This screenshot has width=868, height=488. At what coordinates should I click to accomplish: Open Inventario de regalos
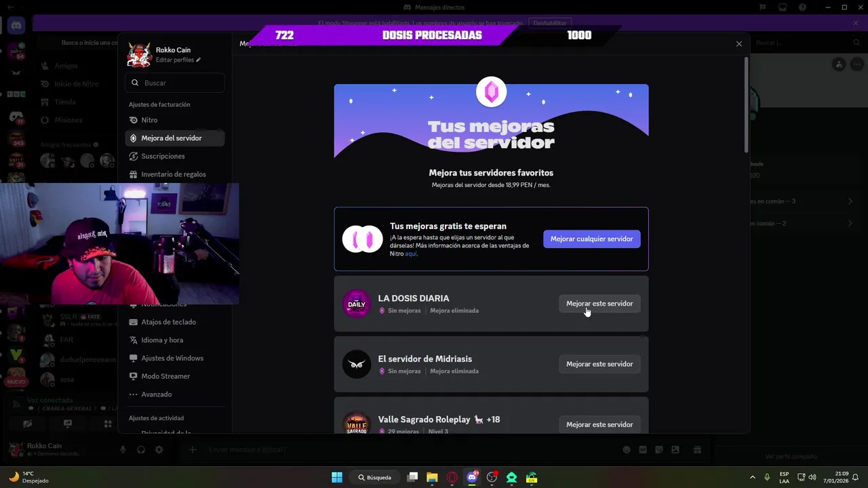click(175, 174)
